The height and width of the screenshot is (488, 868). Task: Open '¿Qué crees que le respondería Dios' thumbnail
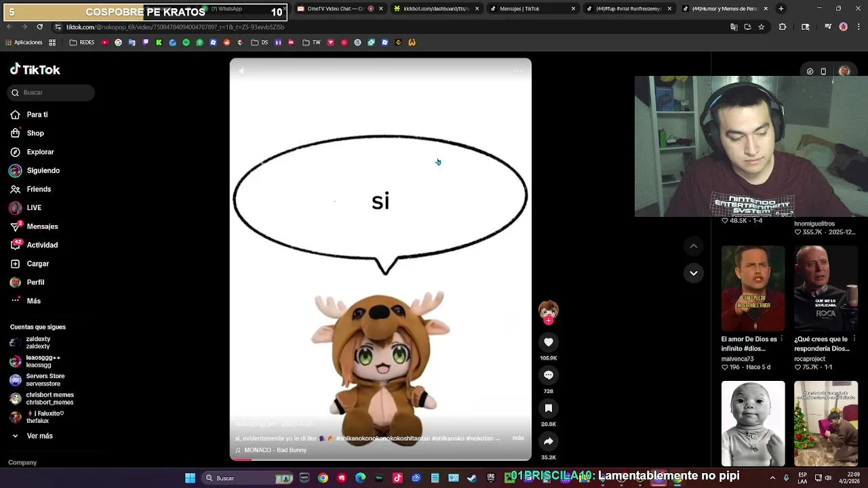[826, 289]
